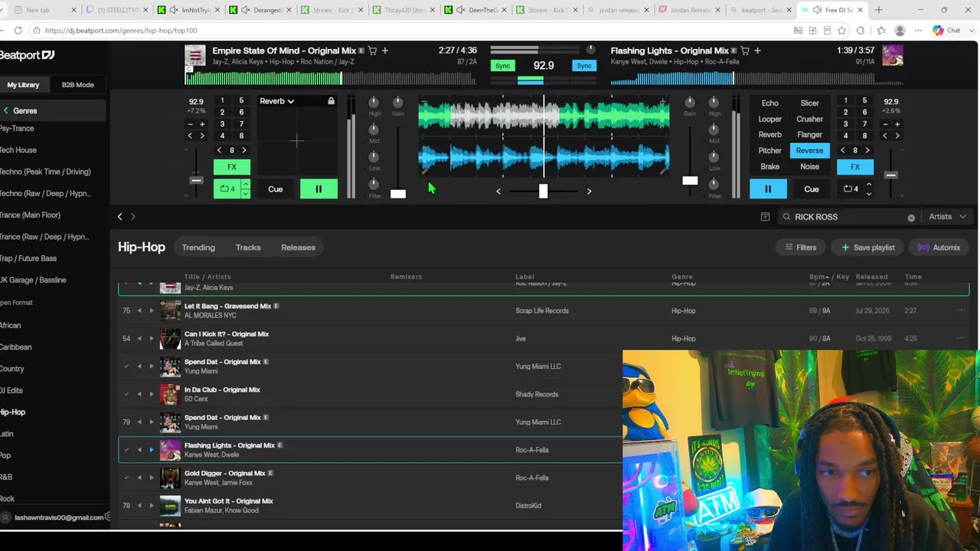
Task: Add Flashing Lights to cart
Action: click(x=745, y=51)
